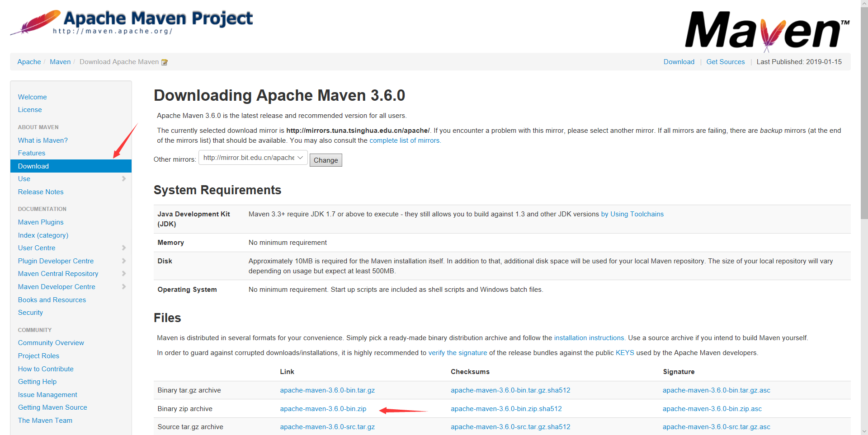Open Community Overview sidebar link
This screenshot has height=435, width=868.
[51, 343]
